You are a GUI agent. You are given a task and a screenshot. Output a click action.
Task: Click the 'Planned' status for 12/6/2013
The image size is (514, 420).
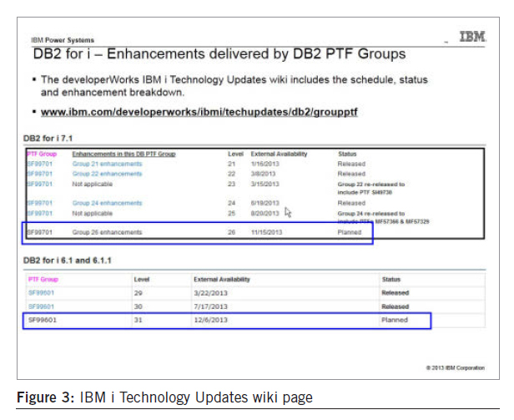pyautogui.click(x=395, y=320)
